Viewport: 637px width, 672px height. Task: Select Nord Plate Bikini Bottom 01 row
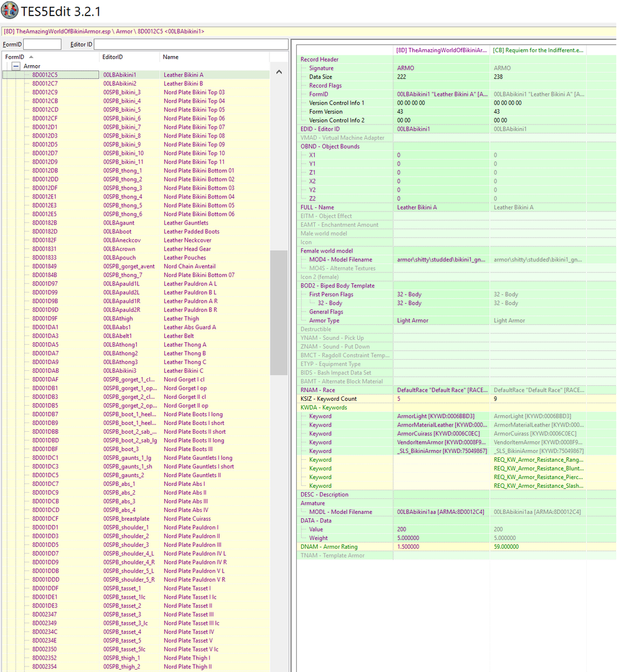click(x=136, y=170)
